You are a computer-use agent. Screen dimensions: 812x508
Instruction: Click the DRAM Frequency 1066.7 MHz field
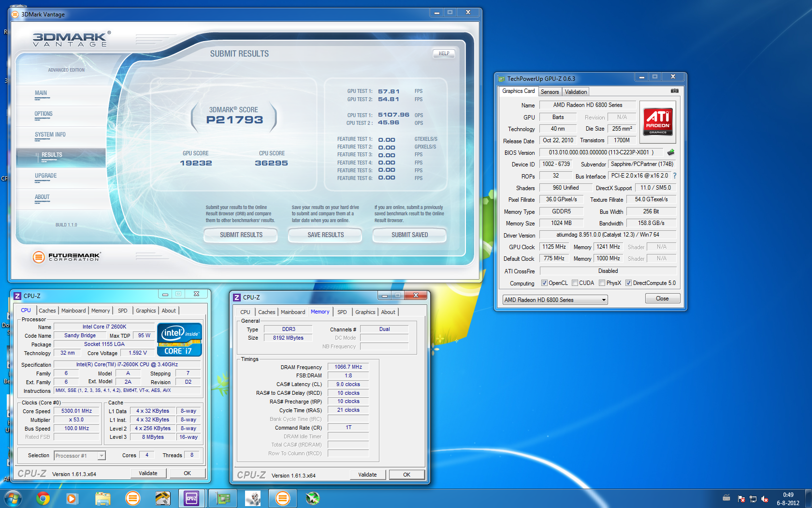coord(348,367)
